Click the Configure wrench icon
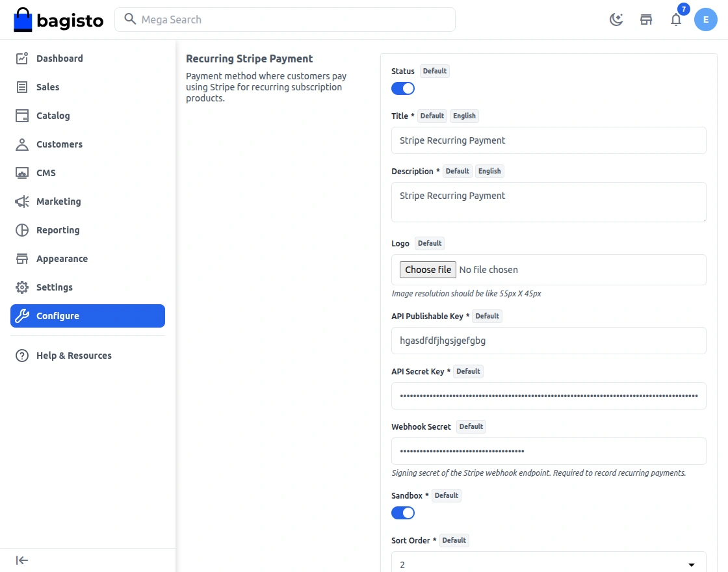This screenshot has width=728, height=572. (22, 316)
